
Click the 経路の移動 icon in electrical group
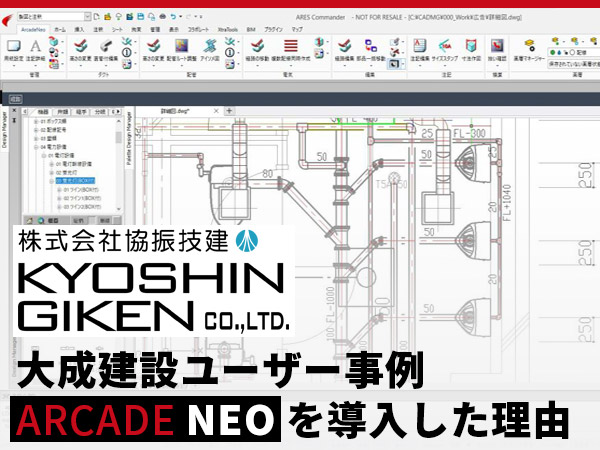pyautogui.click(x=257, y=47)
